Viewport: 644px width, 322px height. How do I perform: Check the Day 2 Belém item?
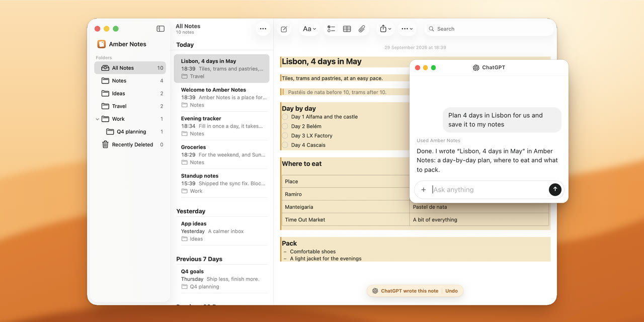[285, 126]
